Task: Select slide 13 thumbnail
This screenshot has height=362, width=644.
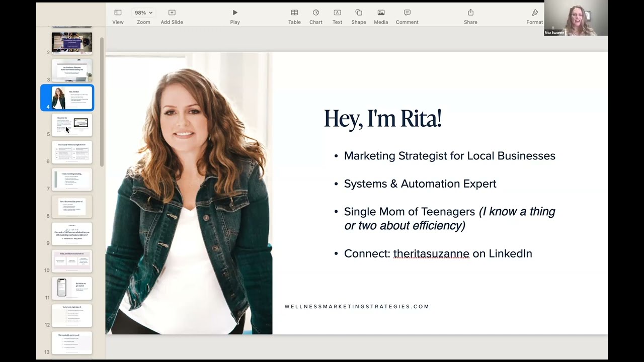Action: point(72,342)
